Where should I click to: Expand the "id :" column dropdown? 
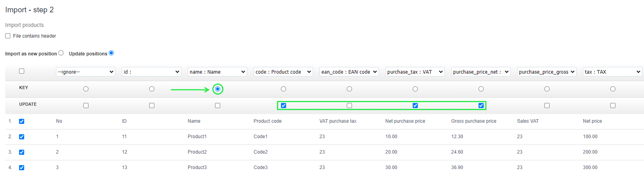tap(152, 72)
